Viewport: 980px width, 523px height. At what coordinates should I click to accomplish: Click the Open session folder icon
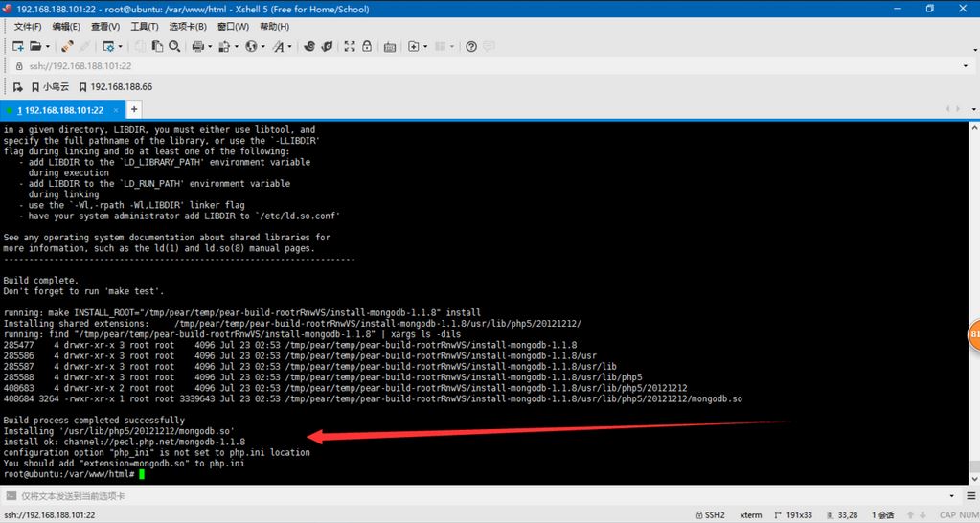click(34, 46)
